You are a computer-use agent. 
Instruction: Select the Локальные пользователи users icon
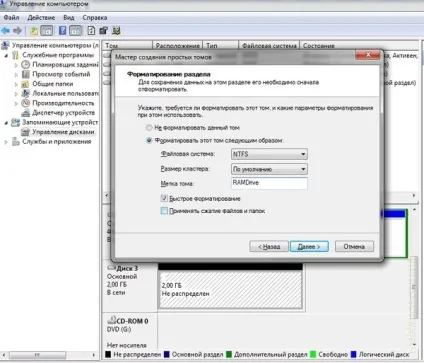point(26,93)
